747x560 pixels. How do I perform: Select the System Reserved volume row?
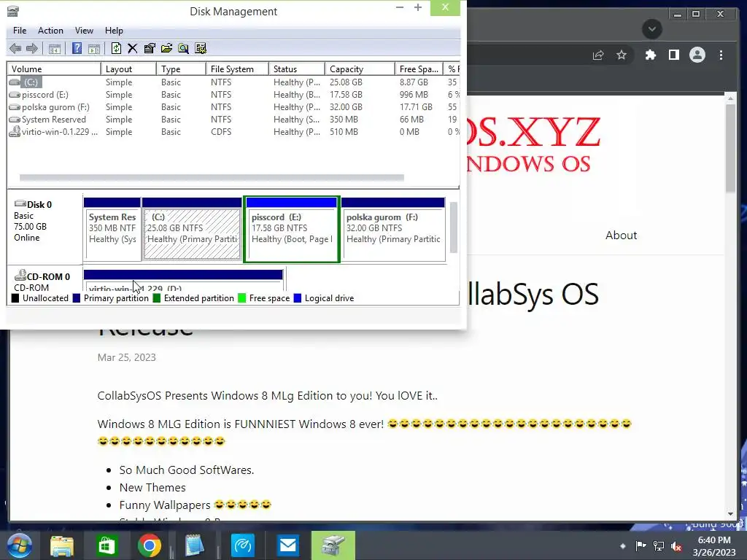click(233, 120)
